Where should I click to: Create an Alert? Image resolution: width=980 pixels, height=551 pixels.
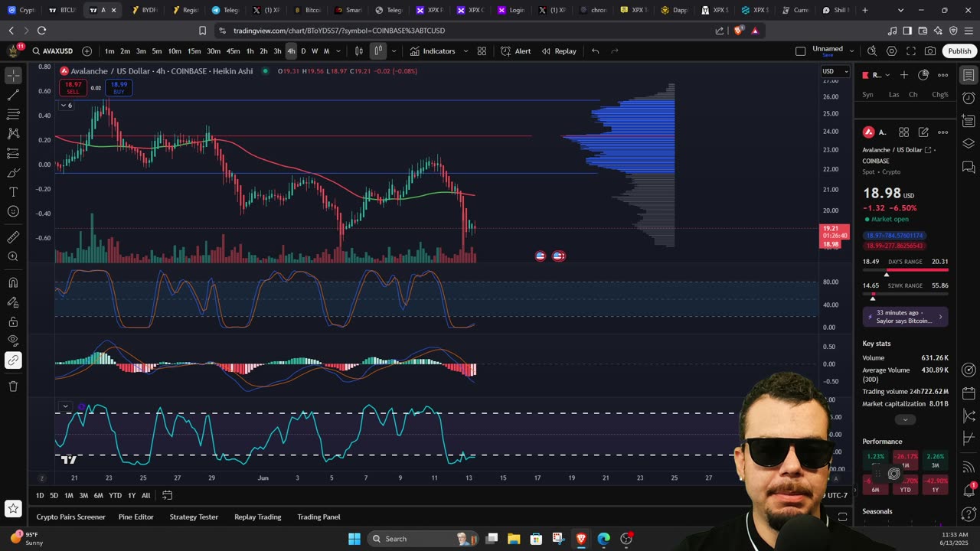click(515, 51)
